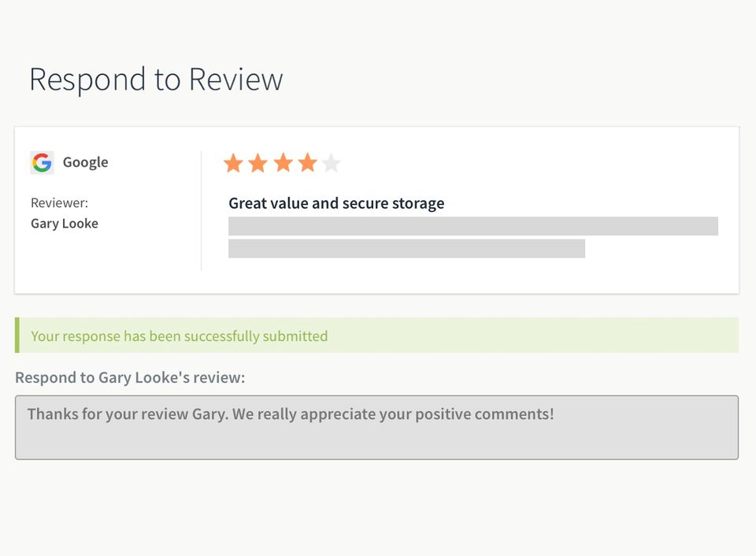Screen dimensions: 756x556
Task: Click the empty grey fifth star
Action: tap(332, 163)
